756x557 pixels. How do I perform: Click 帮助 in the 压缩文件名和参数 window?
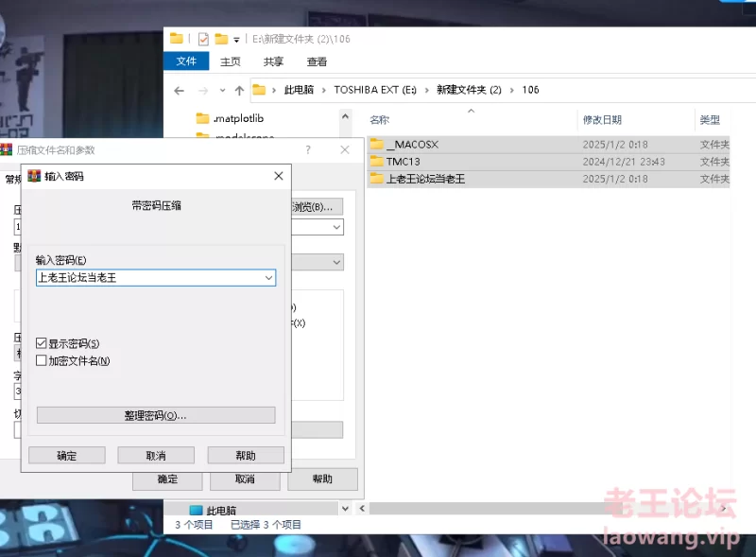pos(322,479)
